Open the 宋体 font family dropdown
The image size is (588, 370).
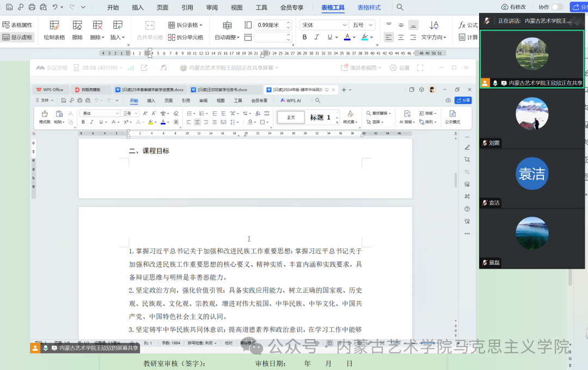coord(323,24)
